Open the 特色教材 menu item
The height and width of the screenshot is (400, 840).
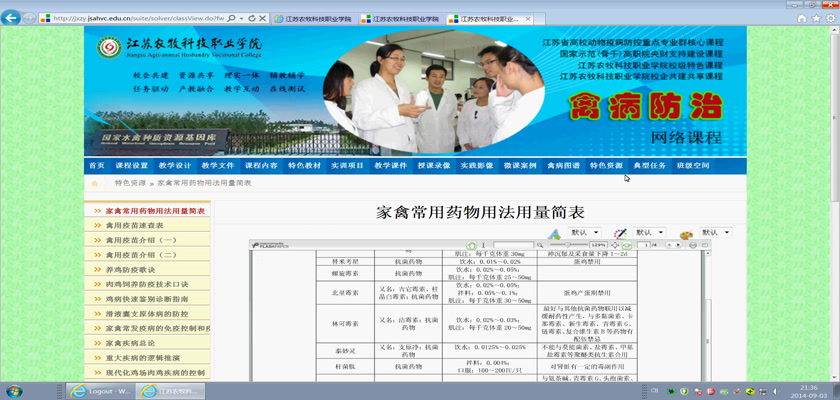[304, 166]
